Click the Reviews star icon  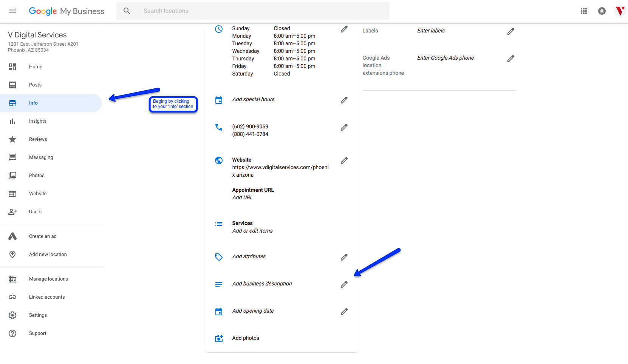[12, 139]
